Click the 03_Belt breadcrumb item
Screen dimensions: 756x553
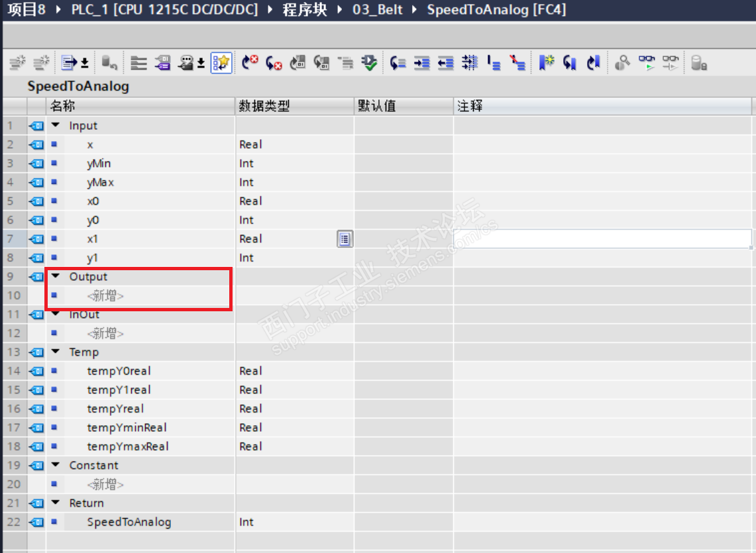[378, 10]
